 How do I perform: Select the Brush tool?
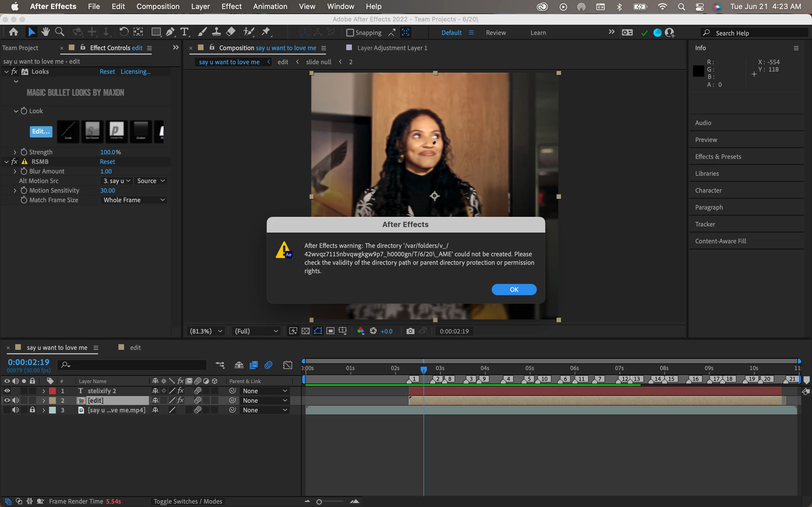pyautogui.click(x=202, y=32)
